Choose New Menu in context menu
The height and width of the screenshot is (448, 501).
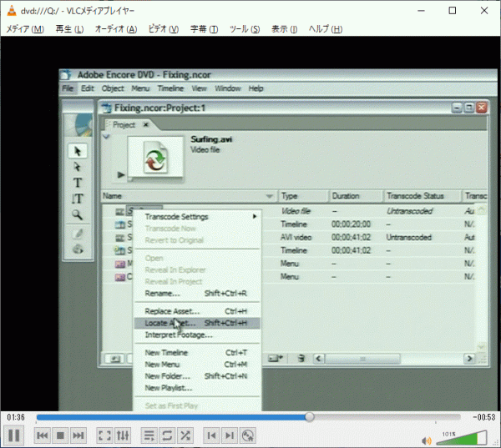[197, 365]
